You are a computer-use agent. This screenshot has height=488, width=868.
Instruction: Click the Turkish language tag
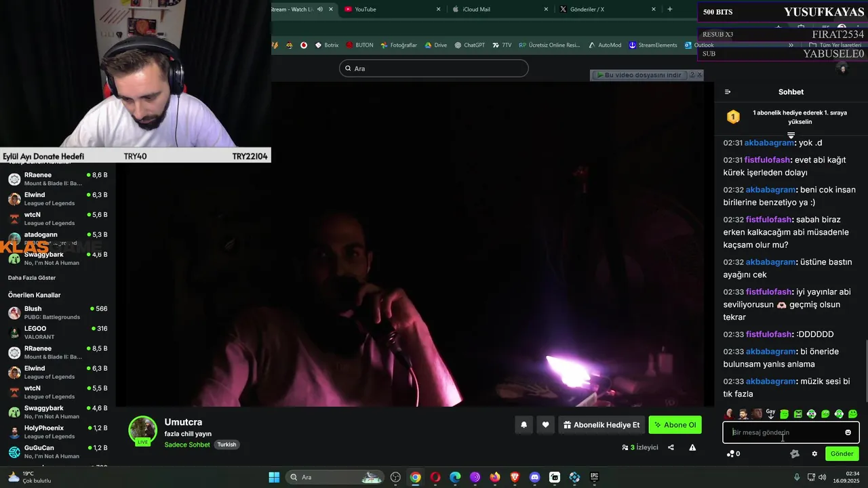point(226,445)
